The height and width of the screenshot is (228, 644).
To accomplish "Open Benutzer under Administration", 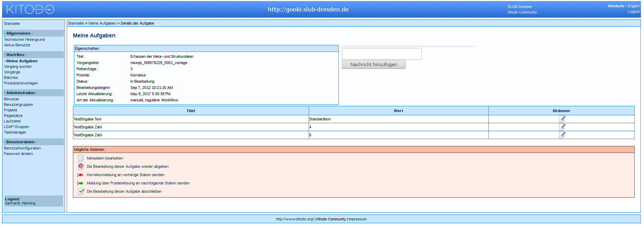I will coord(11,99).
